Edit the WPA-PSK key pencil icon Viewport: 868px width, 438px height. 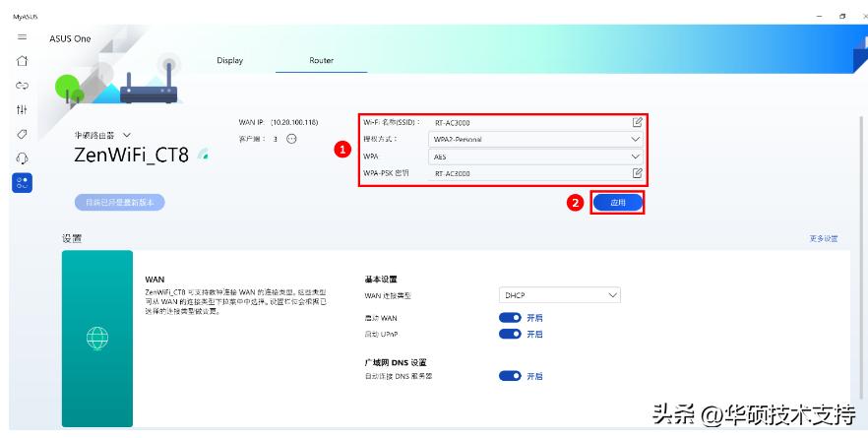637,173
